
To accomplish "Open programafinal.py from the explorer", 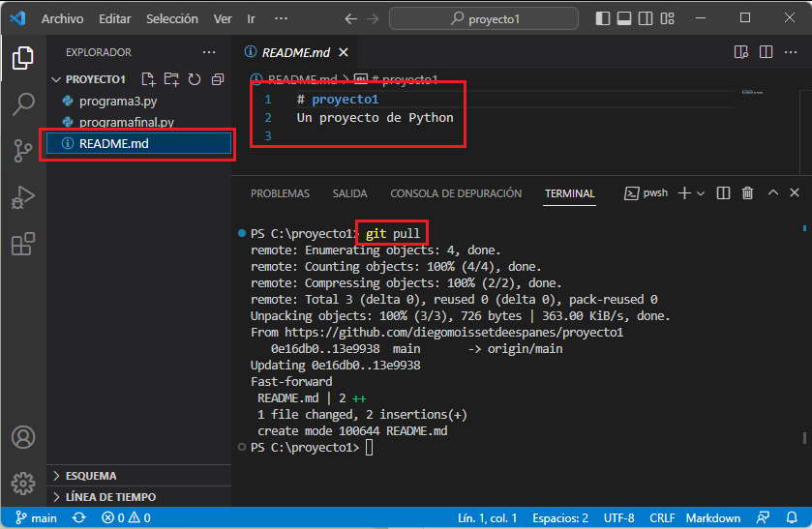I will pyautogui.click(x=138, y=122).
